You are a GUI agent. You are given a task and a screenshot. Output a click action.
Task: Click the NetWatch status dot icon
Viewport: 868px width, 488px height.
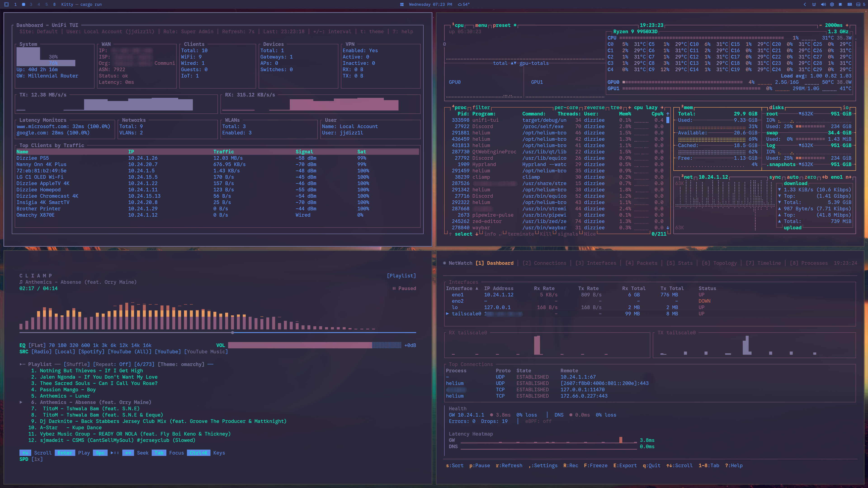click(444, 263)
